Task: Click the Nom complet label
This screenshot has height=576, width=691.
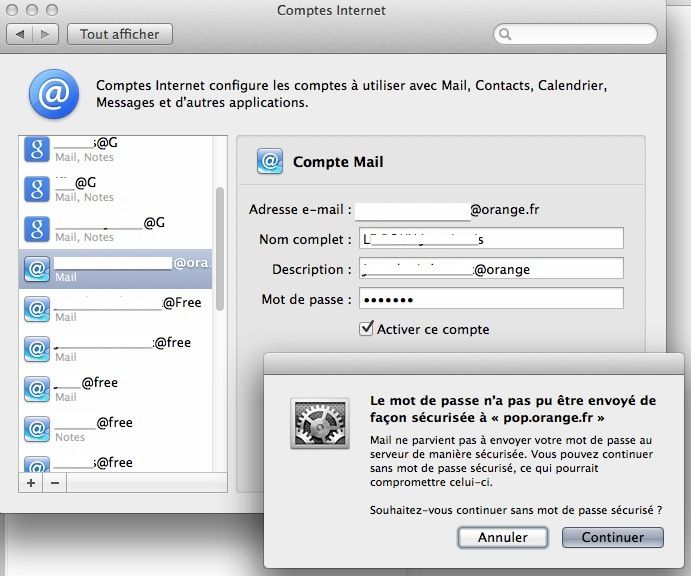Action: 305,239
